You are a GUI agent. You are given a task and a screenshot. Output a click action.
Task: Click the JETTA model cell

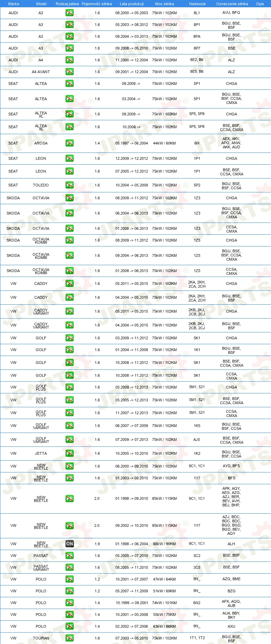pyautogui.click(x=41, y=453)
